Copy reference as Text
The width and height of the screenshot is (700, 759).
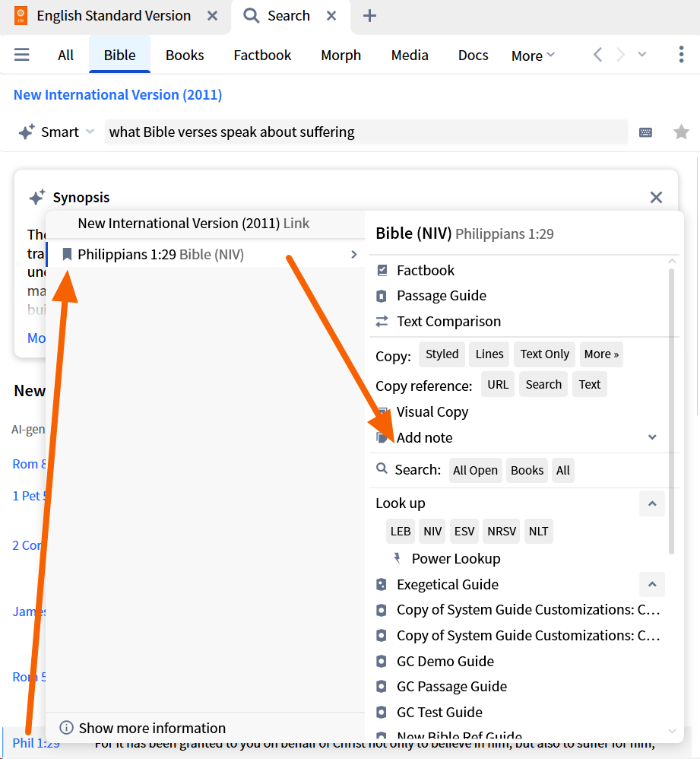pyautogui.click(x=590, y=385)
